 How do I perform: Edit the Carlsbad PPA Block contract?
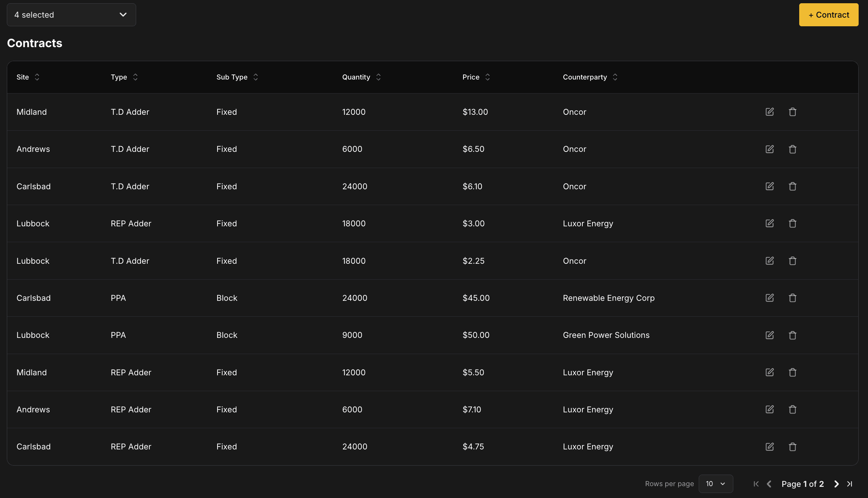point(769,298)
